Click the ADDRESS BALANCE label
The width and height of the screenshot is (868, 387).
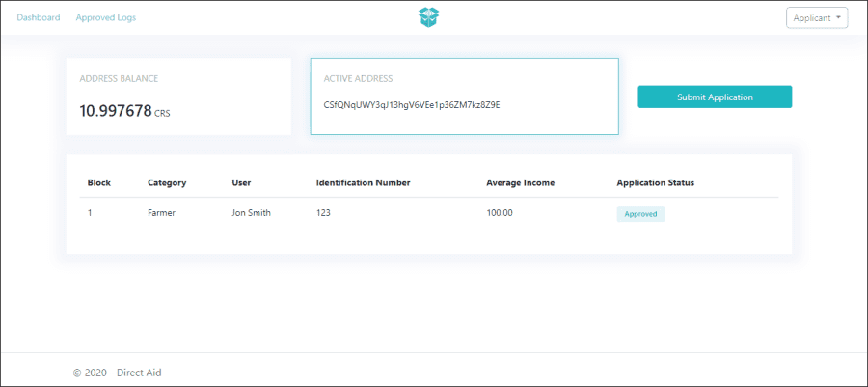[119, 78]
